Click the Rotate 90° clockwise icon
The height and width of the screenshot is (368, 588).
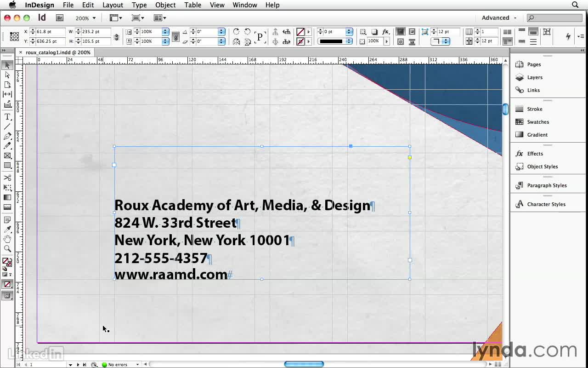pos(236,32)
